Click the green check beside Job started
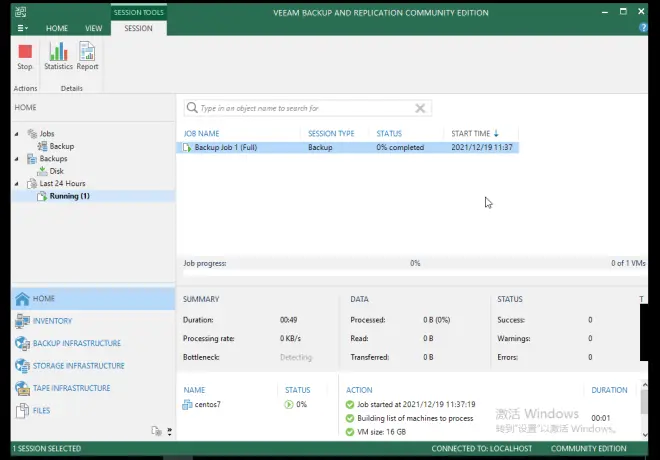Viewport: 660px width, 460px height. pos(349,404)
